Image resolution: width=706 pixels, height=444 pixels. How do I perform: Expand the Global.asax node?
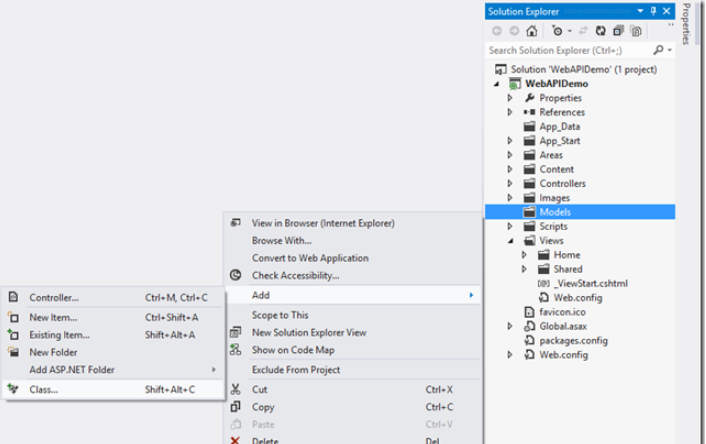tap(510, 326)
